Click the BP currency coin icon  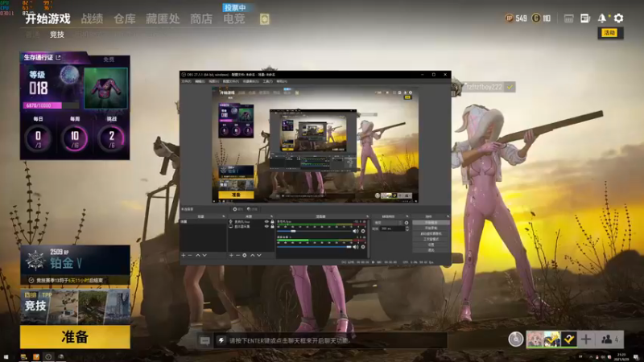(510, 18)
